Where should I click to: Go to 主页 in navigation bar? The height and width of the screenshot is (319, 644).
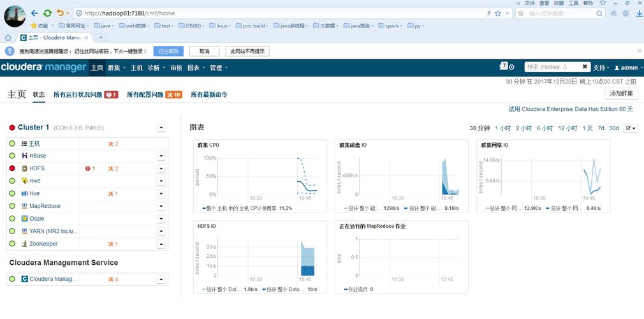pos(97,68)
